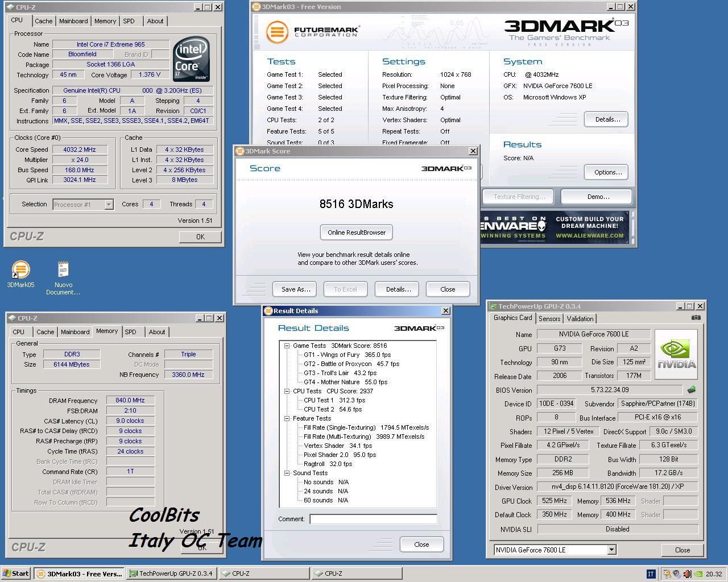Click CPU Test 1 result row
Screen dimensions: 728x582
tap(334, 400)
